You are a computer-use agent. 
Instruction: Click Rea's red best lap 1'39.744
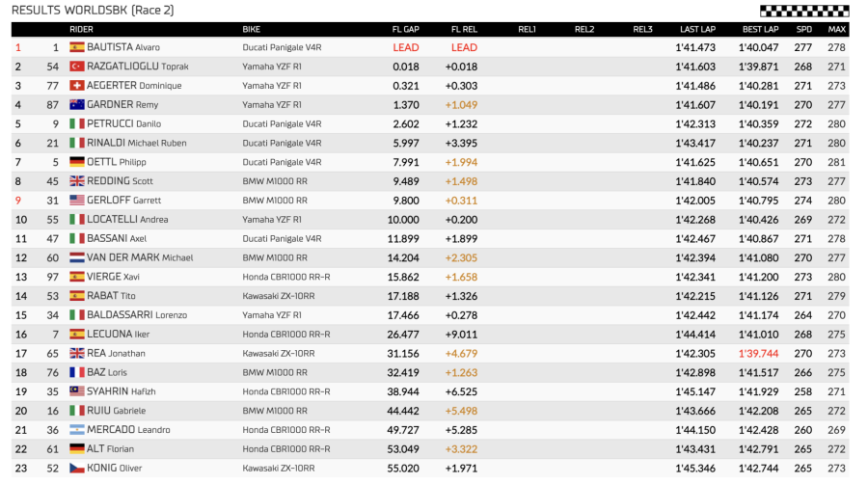pyautogui.click(x=760, y=353)
